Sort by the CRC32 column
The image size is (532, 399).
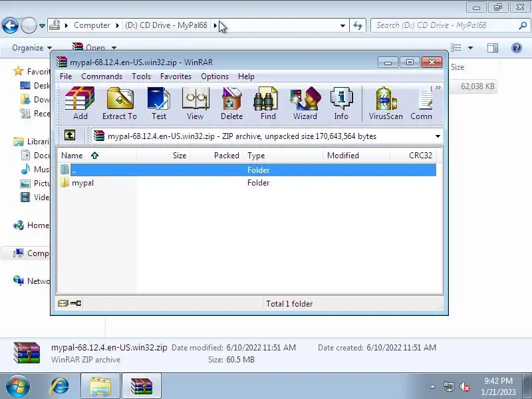click(x=412, y=156)
